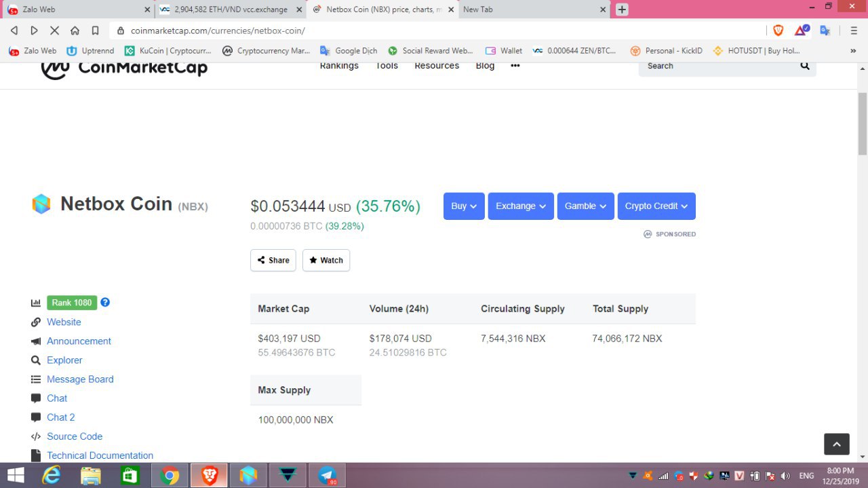868x488 pixels.
Task: Switch to the New Tab tab
Action: (534, 10)
